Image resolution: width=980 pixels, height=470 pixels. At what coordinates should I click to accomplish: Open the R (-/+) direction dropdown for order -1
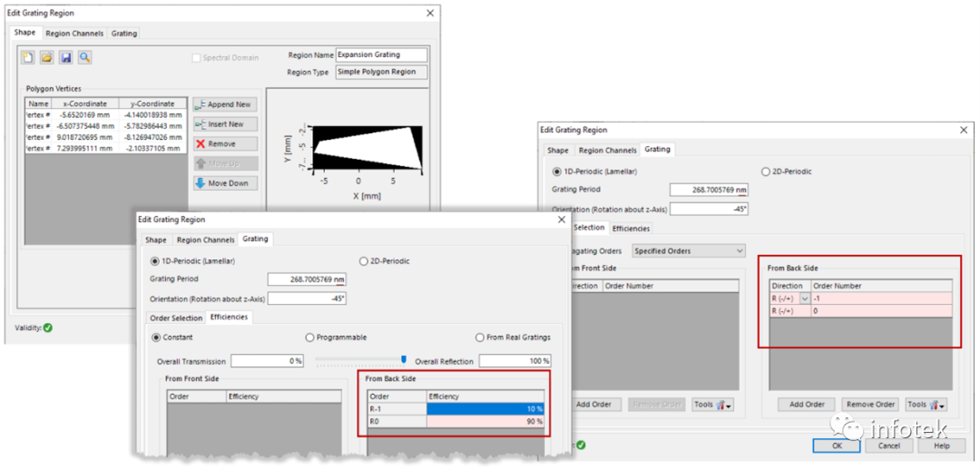[x=804, y=299]
